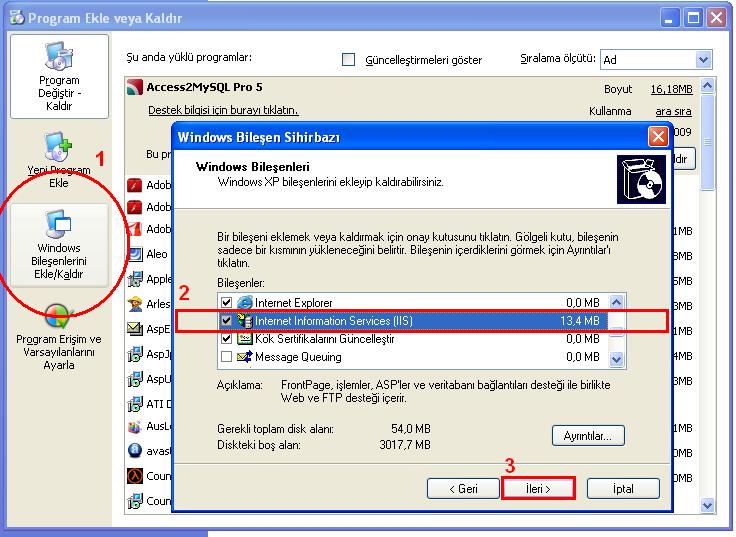Screen dimensions: 736x537
Task: Click the < Geri button
Action: point(463,489)
